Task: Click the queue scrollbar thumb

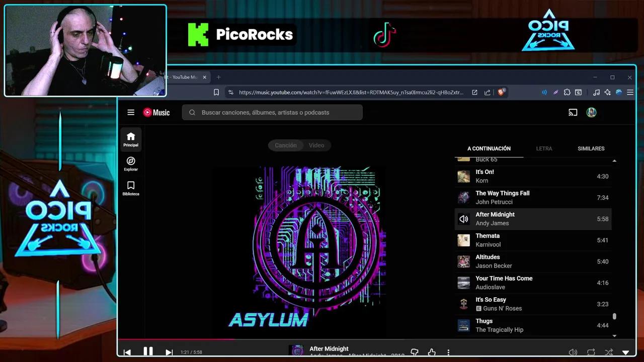Action: [614, 317]
